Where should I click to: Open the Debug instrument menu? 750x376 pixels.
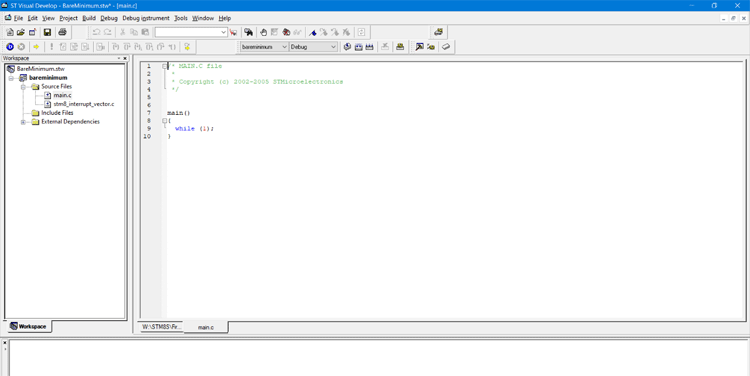tap(146, 18)
